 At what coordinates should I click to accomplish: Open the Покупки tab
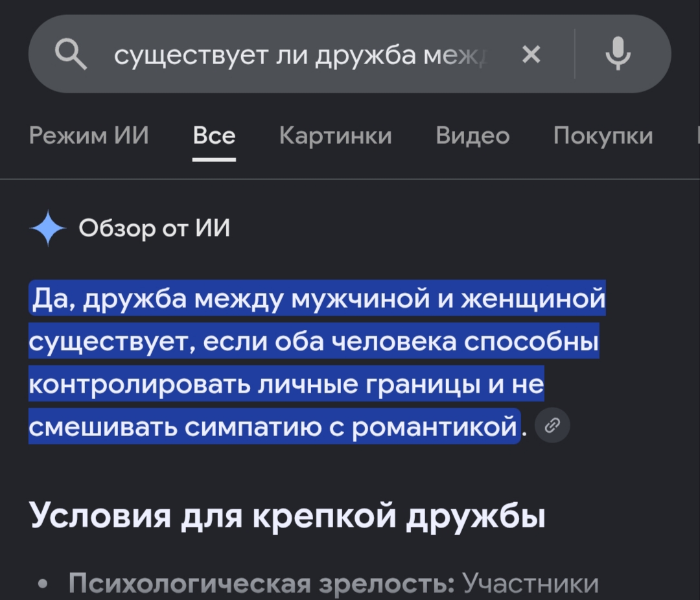click(x=603, y=135)
